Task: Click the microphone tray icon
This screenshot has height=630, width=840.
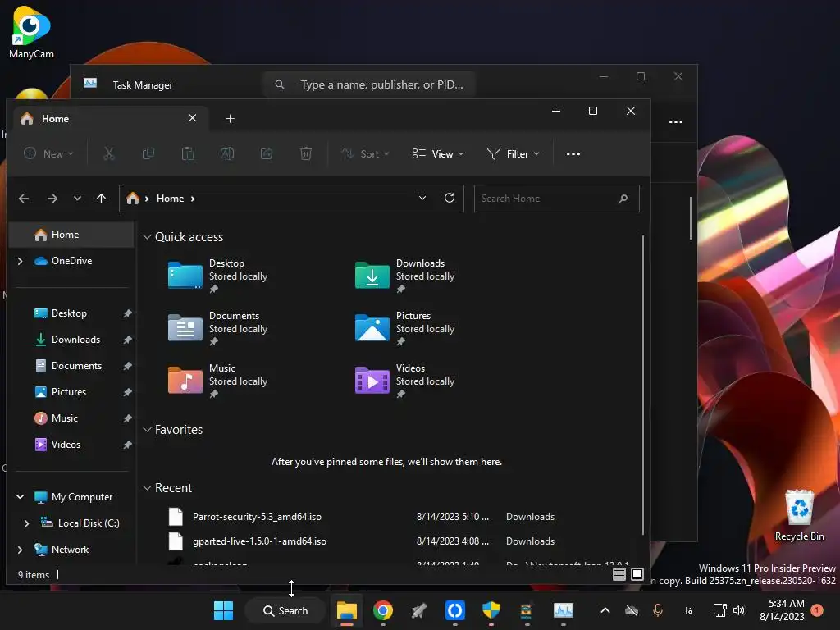Action: coord(658,610)
